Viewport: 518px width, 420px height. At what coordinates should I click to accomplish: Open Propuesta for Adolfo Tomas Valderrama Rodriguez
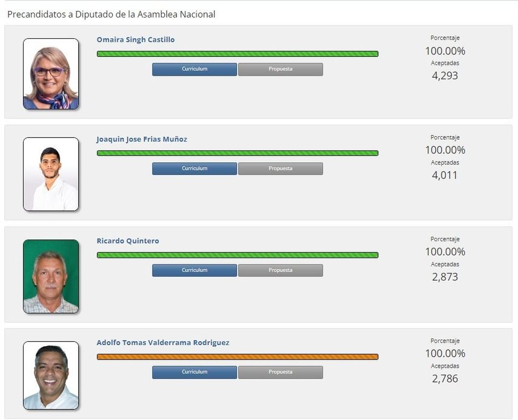click(280, 372)
